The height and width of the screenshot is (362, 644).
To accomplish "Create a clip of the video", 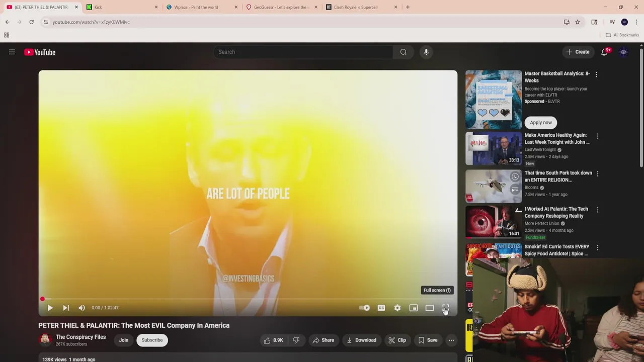I will pyautogui.click(x=397, y=340).
